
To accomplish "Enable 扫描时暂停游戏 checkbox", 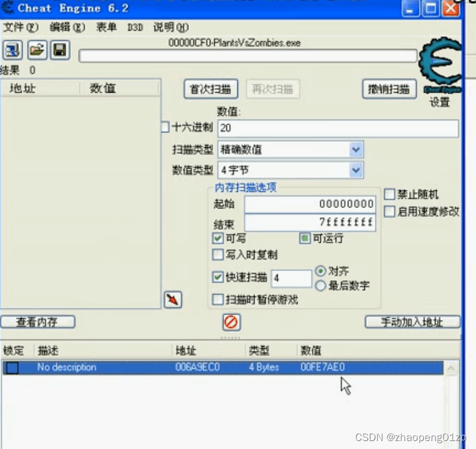I will [218, 299].
